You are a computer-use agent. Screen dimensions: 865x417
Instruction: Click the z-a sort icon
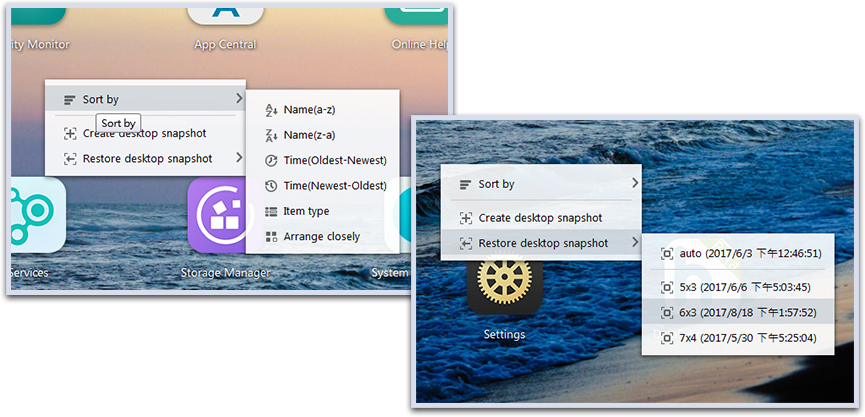tap(271, 135)
